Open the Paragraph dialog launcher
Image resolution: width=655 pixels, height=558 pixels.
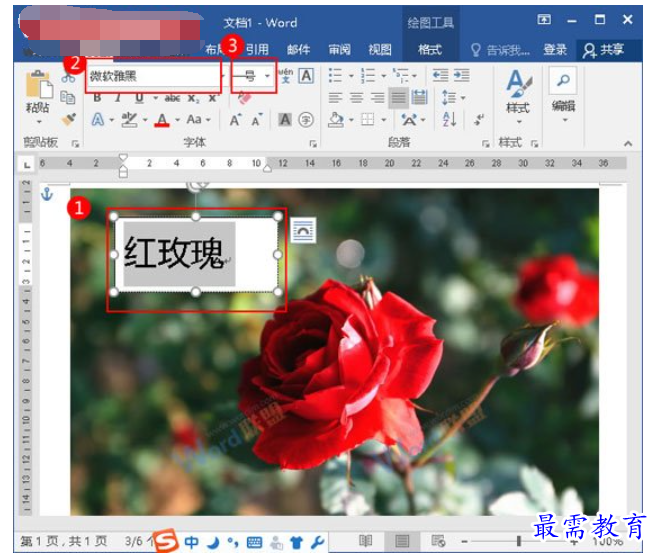pos(485,144)
